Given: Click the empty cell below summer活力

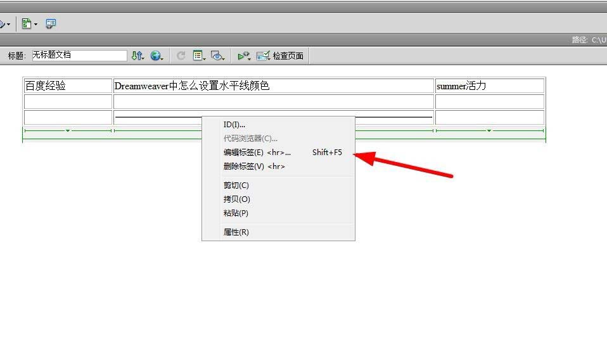Looking at the screenshot, I should (490, 102).
